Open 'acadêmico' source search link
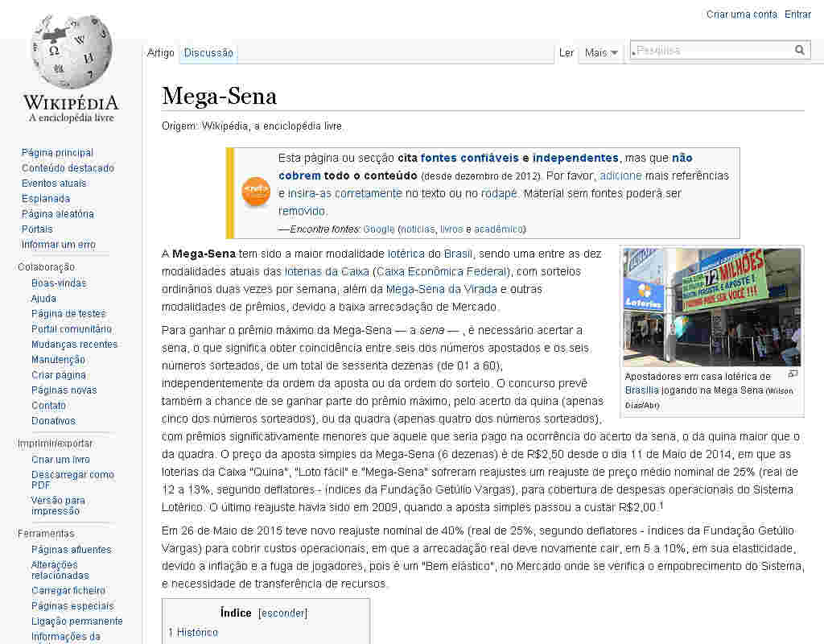The height and width of the screenshot is (644, 824). click(x=498, y=229)
